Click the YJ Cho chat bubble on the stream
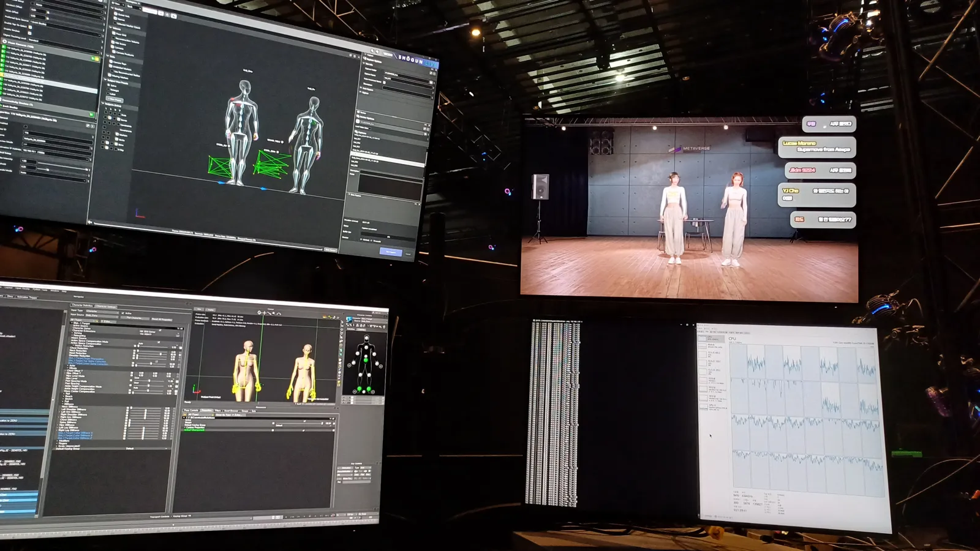The height and width of the screenshot is (551, 980). (x=816, y=195)
